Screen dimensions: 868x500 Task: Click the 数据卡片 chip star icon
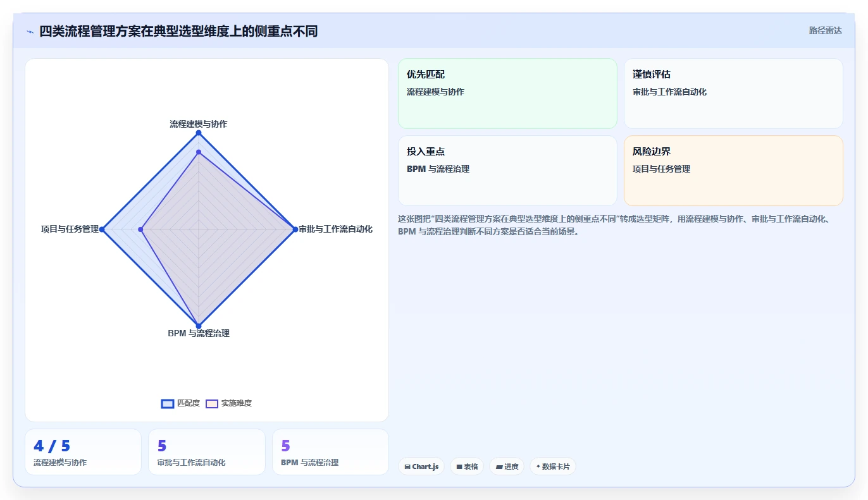click(538, 466)
